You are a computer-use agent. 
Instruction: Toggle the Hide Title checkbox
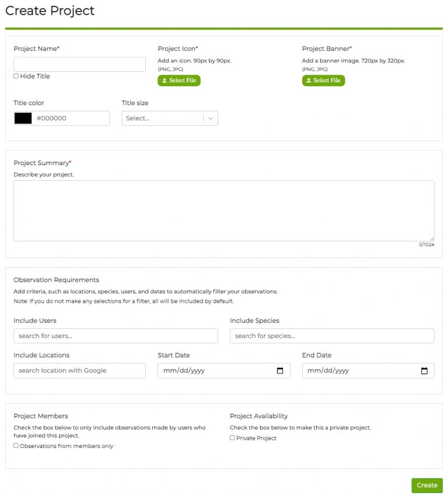pos(16,76)
